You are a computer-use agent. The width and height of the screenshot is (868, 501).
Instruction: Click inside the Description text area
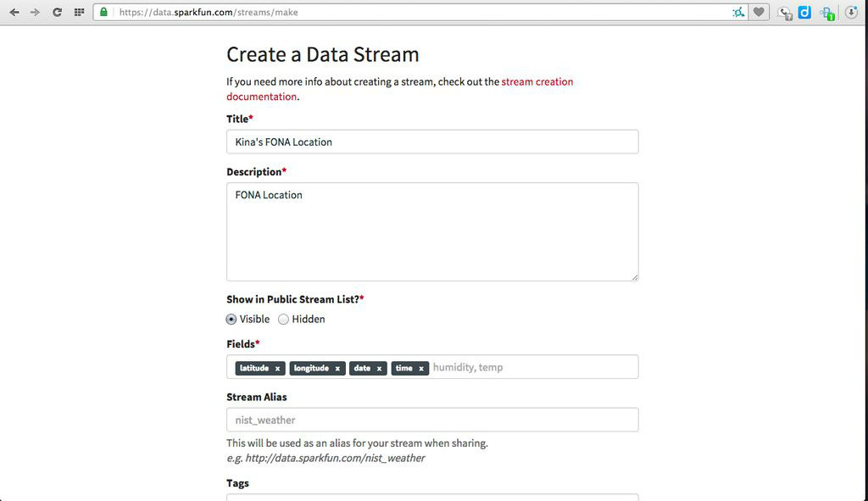coord(432,231)
